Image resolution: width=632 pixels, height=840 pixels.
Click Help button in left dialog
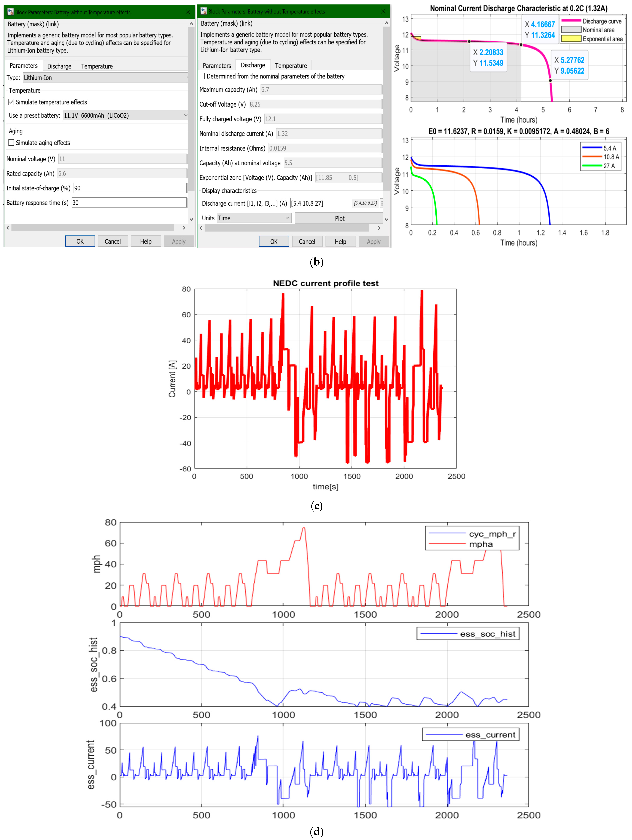[146, 241]
